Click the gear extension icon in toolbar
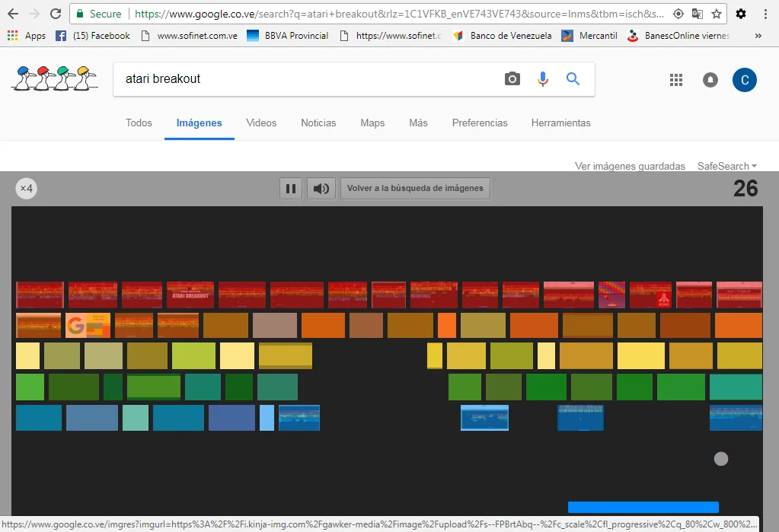 click(x=741, y=14)
